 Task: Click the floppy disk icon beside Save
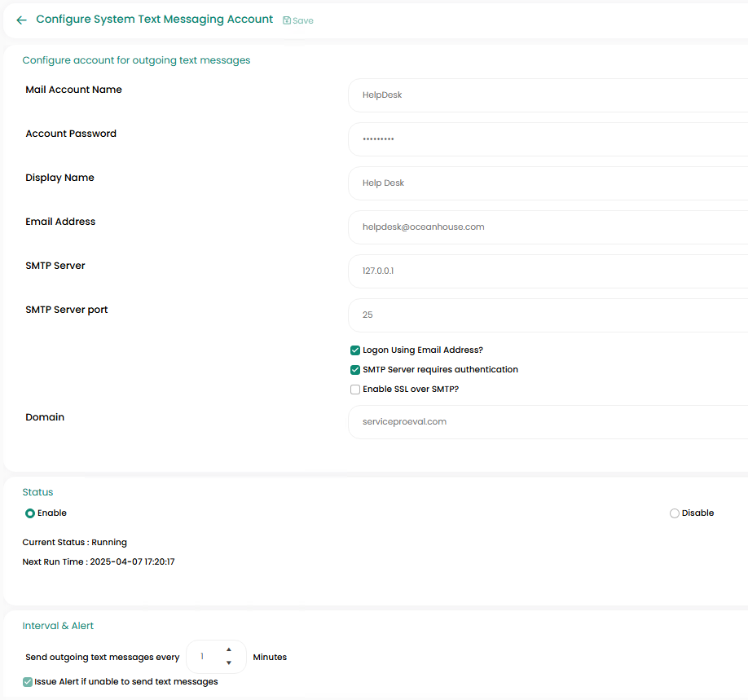point(287,20)
